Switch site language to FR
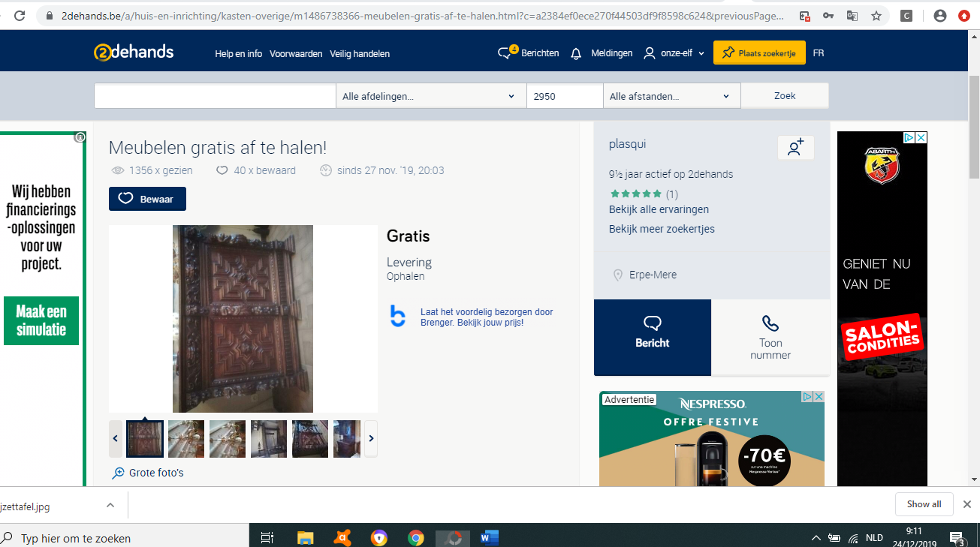Screen dimensions: 980x547 pyautogui.click(x=818, y=53)
